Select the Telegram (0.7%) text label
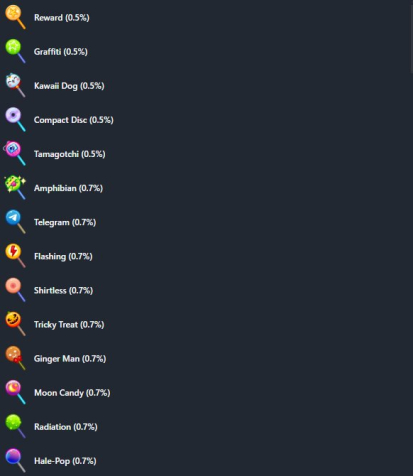The image size is (413, 476). pyautogui.click(x=65, y=222)
